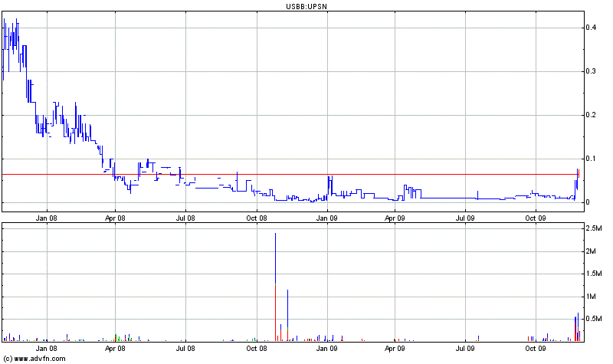Click the 0.4 price axis label
Image resolution: width=613 pixels, height=364 pixels.
coord(592,28)
